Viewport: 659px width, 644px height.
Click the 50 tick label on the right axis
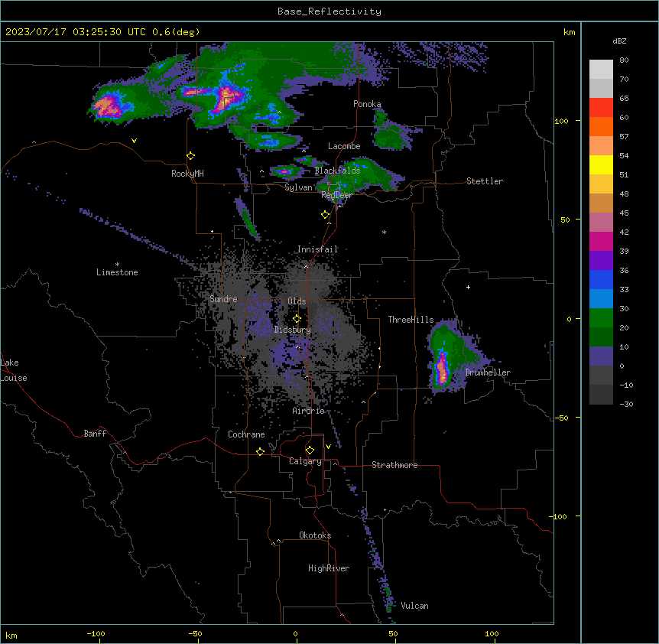coord(565,220)
